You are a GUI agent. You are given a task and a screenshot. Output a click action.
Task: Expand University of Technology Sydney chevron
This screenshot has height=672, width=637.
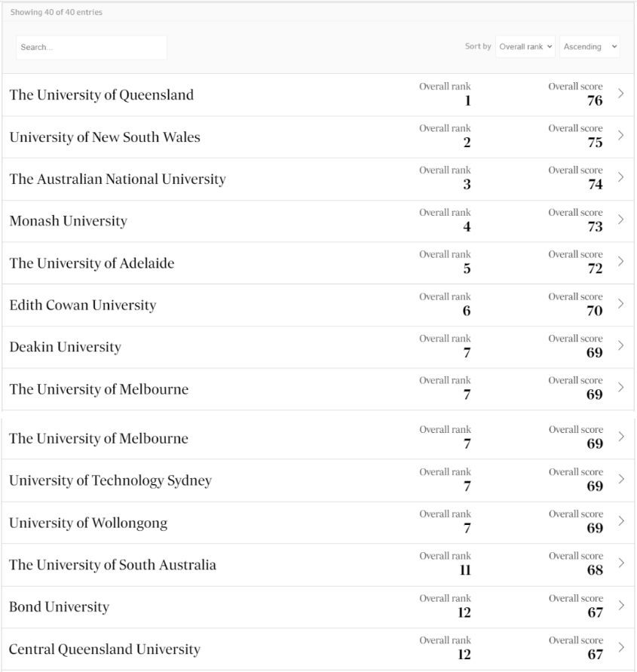pos(620,479)
